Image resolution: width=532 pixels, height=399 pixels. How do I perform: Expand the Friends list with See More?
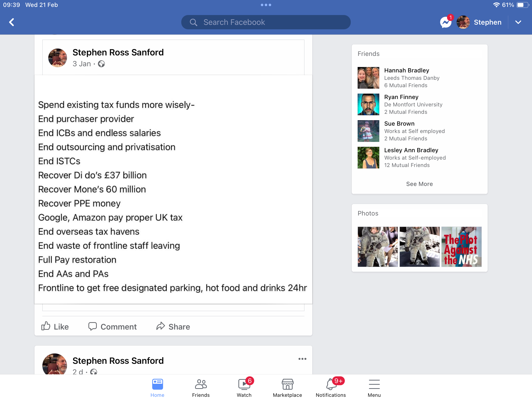point(419,184)
